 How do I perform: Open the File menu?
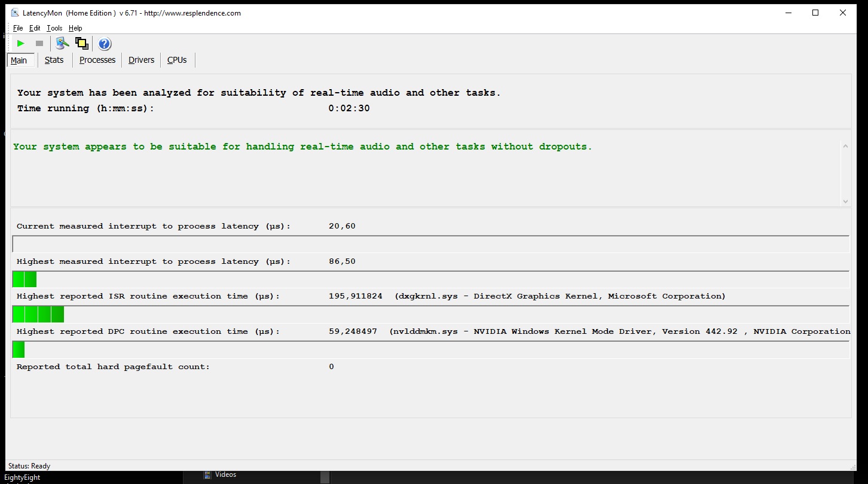(18, 28)
